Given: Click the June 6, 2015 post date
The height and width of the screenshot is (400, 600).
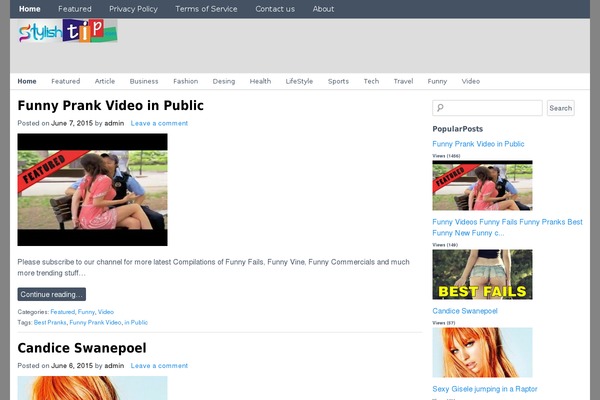Looking at the screenshot, I should point(72,366).
